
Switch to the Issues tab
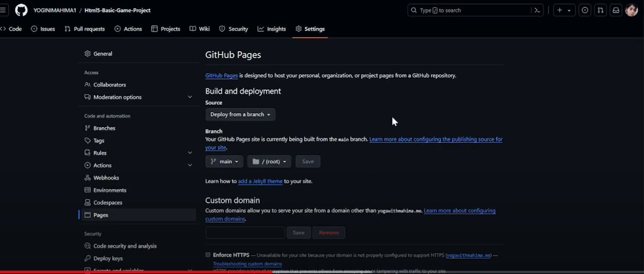tap(43, 29)
